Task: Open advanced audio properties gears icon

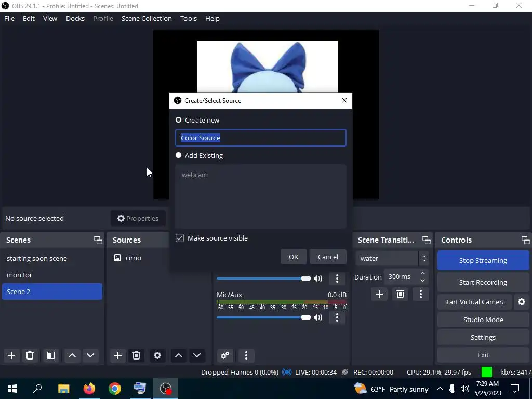Action: click(225, 355)
